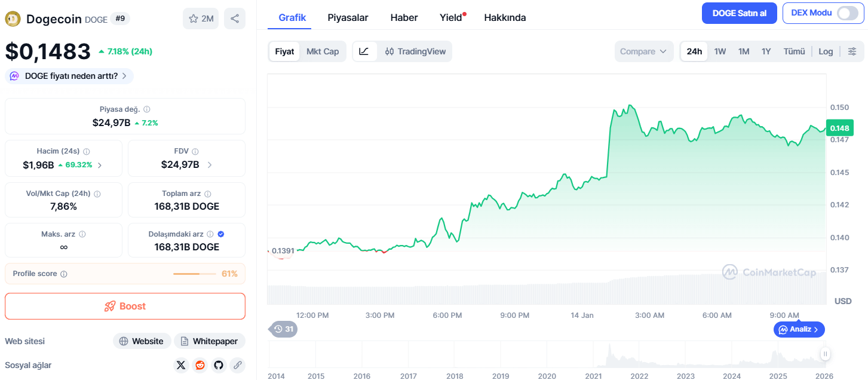
Task: Click info icon beside FDV
Action: (x=195, y=152)
